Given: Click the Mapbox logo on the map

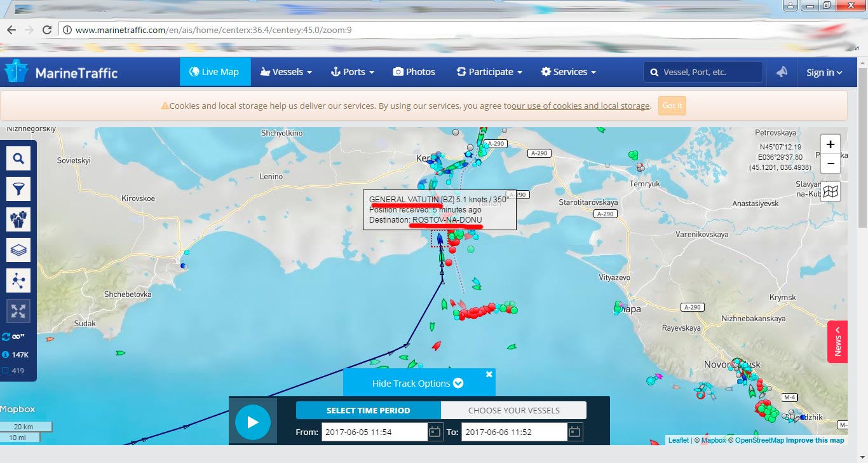Looking at the screenshot, I should tap(18, 409).
